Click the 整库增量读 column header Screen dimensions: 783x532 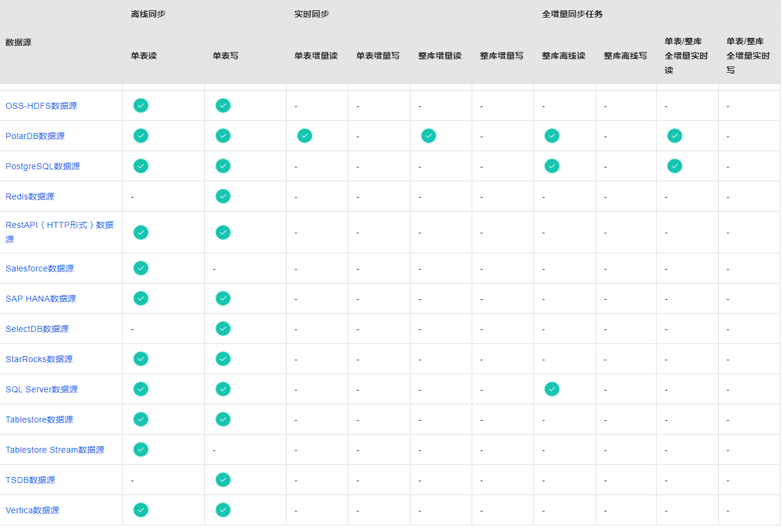click(440, 56)
